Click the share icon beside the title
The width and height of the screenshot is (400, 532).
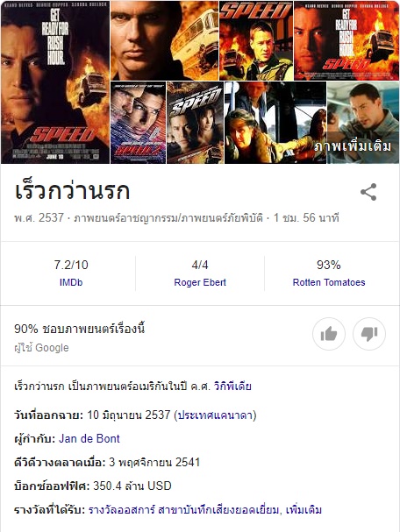[x=368, y=192]
